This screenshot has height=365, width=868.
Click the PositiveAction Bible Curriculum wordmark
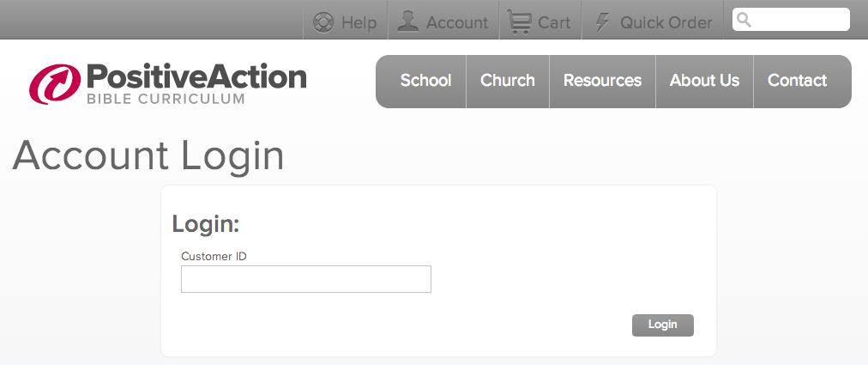click(196, 84)
